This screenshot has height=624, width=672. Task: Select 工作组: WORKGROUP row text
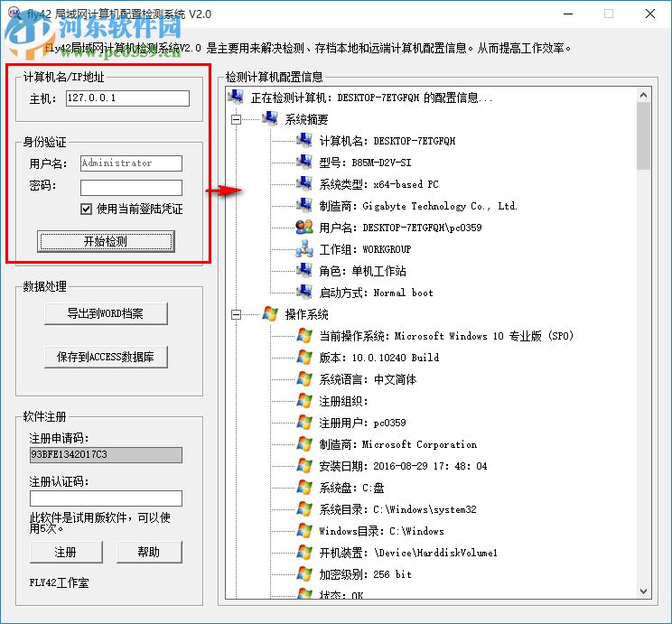pyautogui.click(x=365, y=249)
